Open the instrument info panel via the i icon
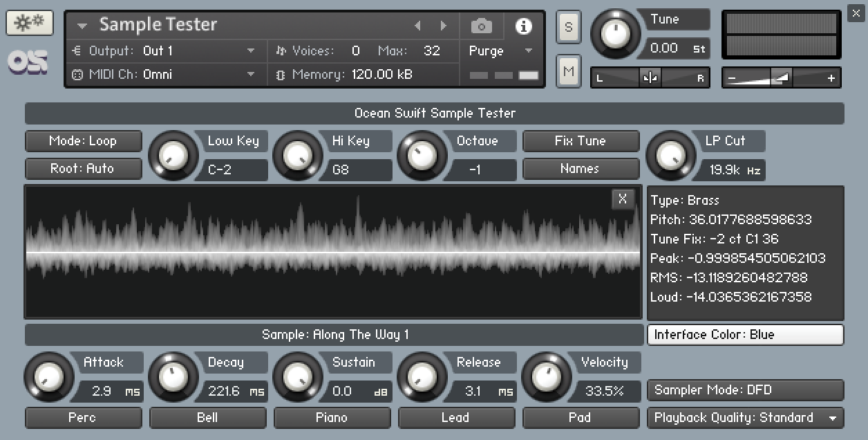 [523, 26]
